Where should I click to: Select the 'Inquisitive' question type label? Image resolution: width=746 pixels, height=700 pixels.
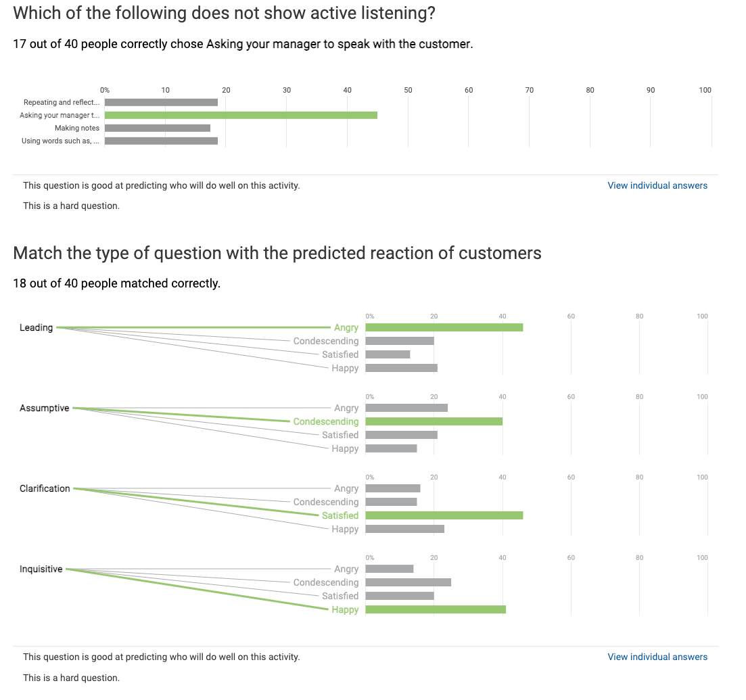[41, 569]
